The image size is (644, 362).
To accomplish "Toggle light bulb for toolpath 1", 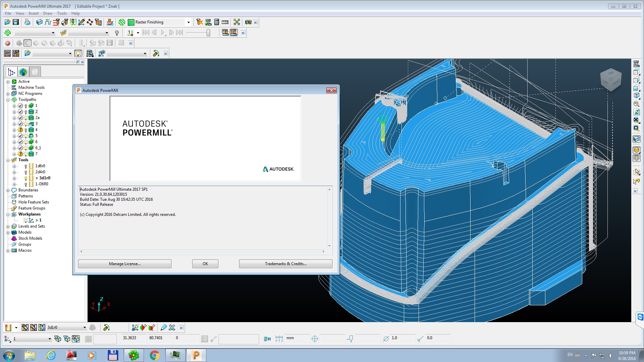I will point(26,106).
